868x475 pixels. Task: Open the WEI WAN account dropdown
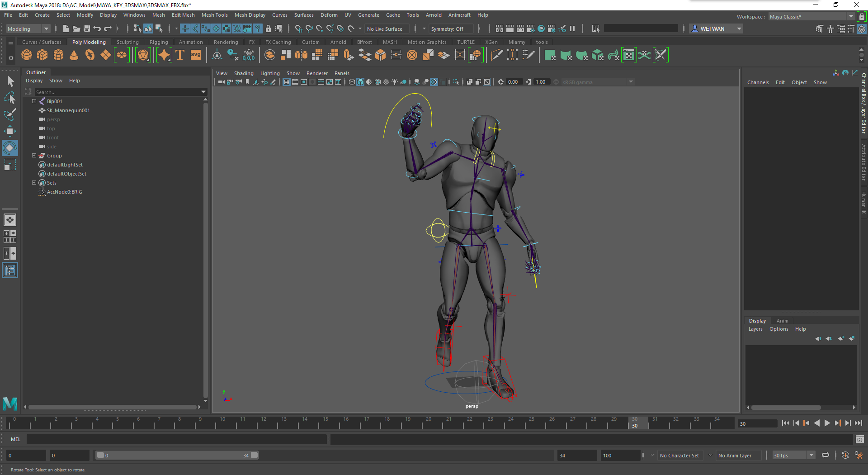click(x=717, y=28)
